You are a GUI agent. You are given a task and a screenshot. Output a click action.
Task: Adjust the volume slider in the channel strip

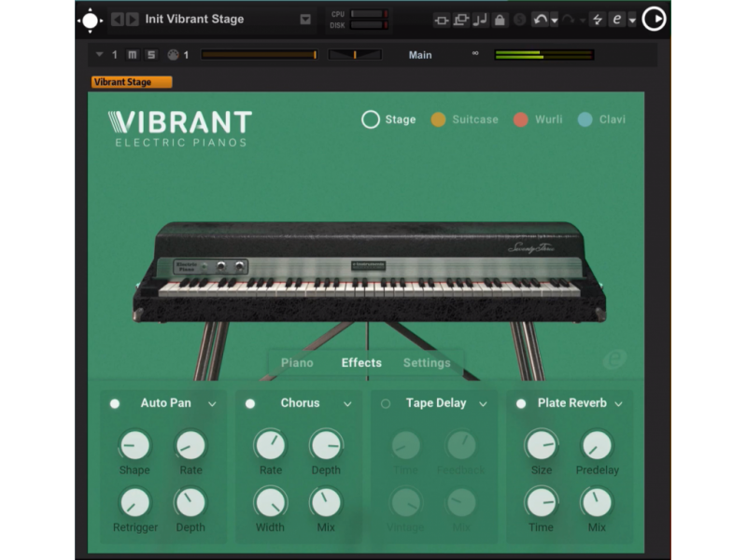pos(260,55)
